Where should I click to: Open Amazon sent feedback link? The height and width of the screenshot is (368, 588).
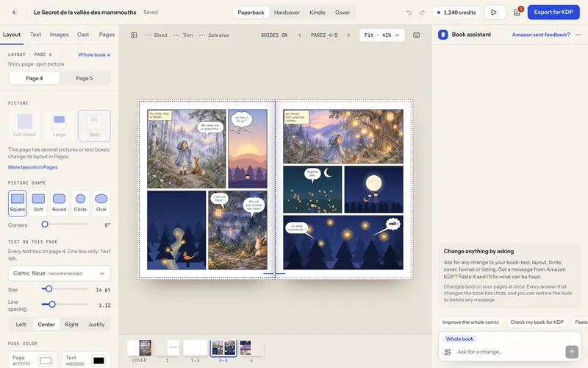(x=541, y=35)
